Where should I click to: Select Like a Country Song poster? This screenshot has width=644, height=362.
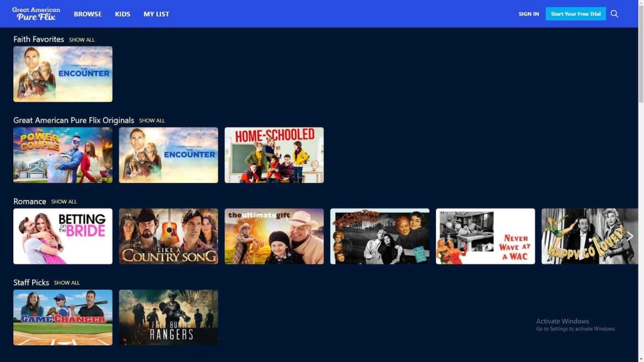click(x=169, y=236)
